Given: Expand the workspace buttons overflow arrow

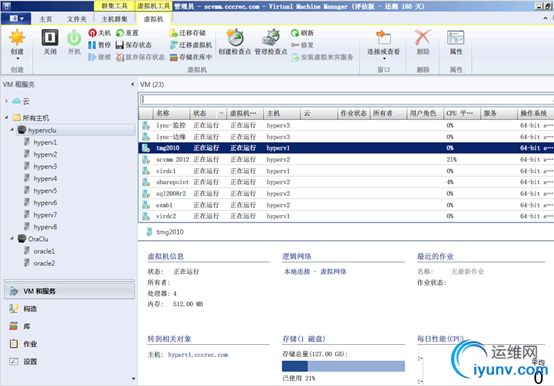Looking at the screenshot, I should [x=133, y=379].
